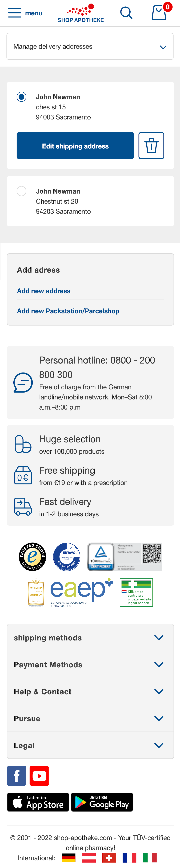Expand the Help & Contact section
The height and width of the screenshot is (868, 180).
point(90,691)
